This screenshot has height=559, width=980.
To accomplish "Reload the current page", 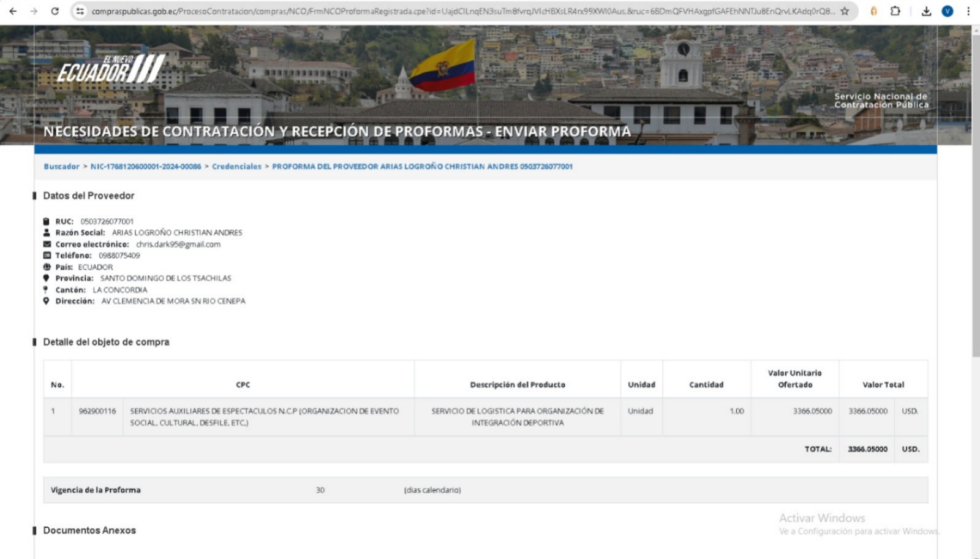I will 55,11.
